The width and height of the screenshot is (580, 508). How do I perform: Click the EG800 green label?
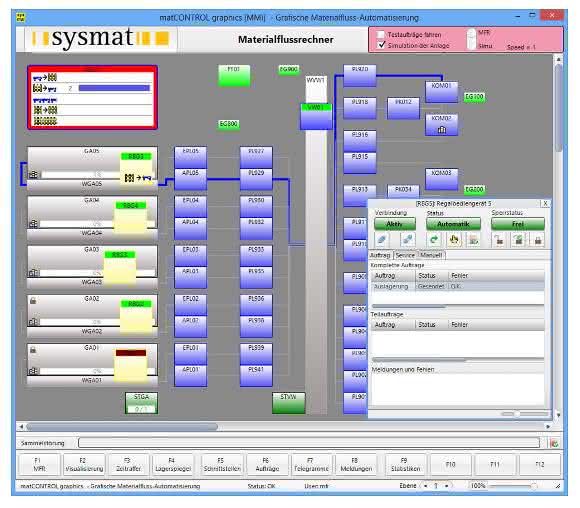click(x=229, y=124)
